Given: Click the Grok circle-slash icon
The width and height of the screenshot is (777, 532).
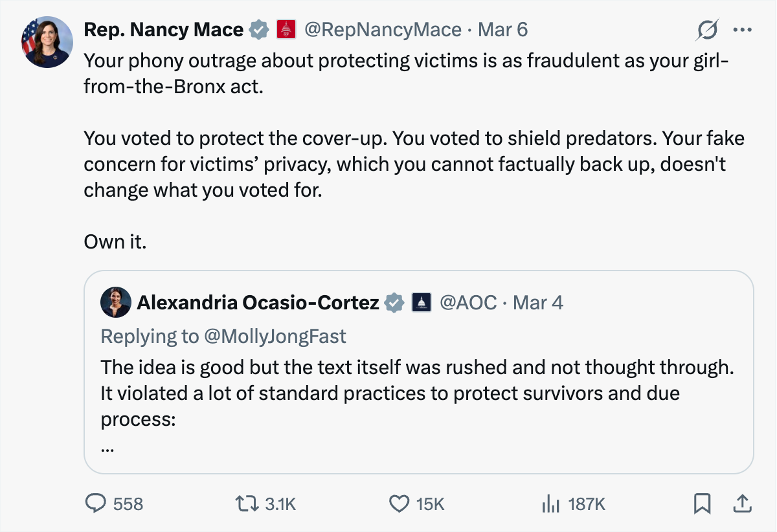Looking at the screenshot, I should click(708, 30).
